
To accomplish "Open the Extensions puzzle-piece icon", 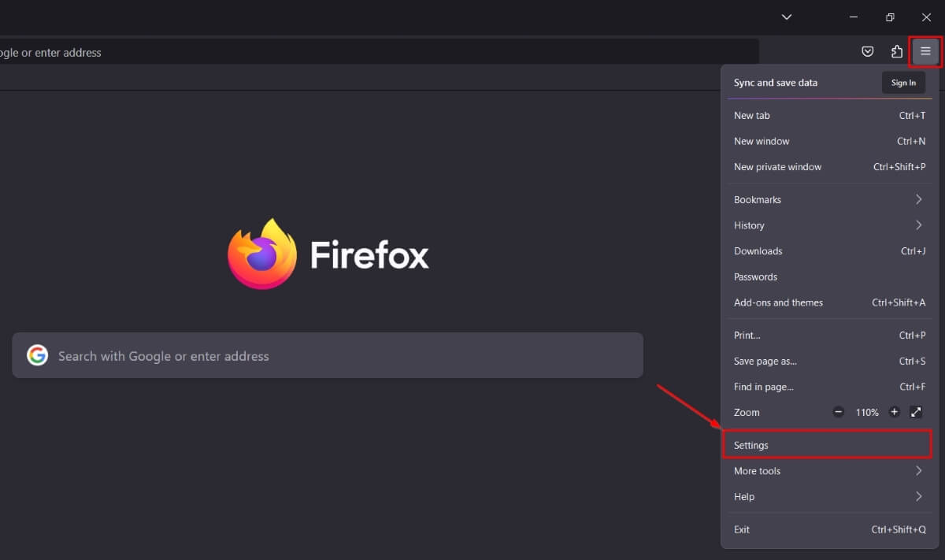I will pyautogui.click(x=896, y=51).
